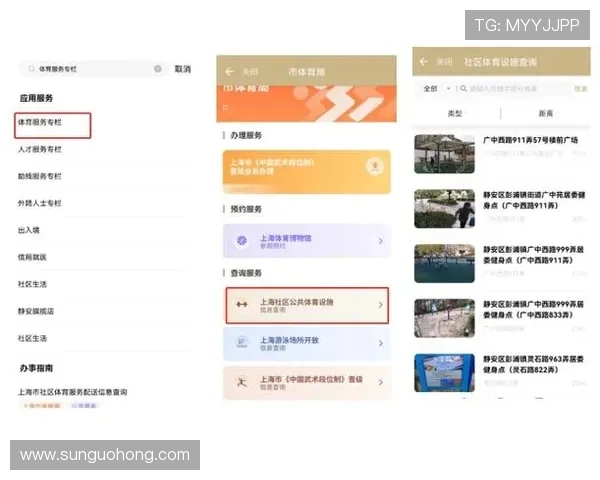Click the magnifier icon in the left search bar
Image resolution: width=600 pixels, height=480 pixels.
[x=32, y=69]
